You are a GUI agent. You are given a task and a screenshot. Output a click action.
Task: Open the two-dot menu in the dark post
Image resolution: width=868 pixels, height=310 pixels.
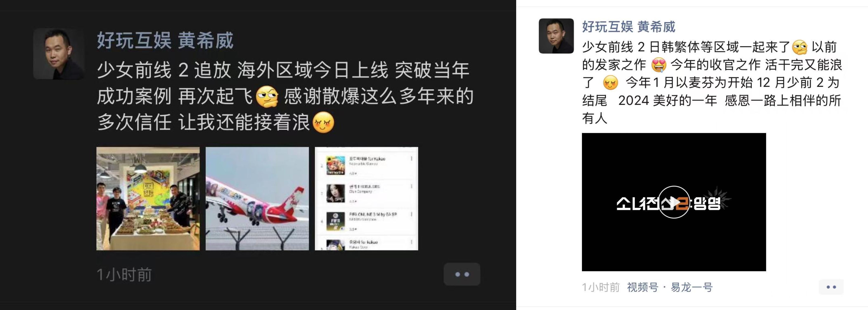(462, 274)
